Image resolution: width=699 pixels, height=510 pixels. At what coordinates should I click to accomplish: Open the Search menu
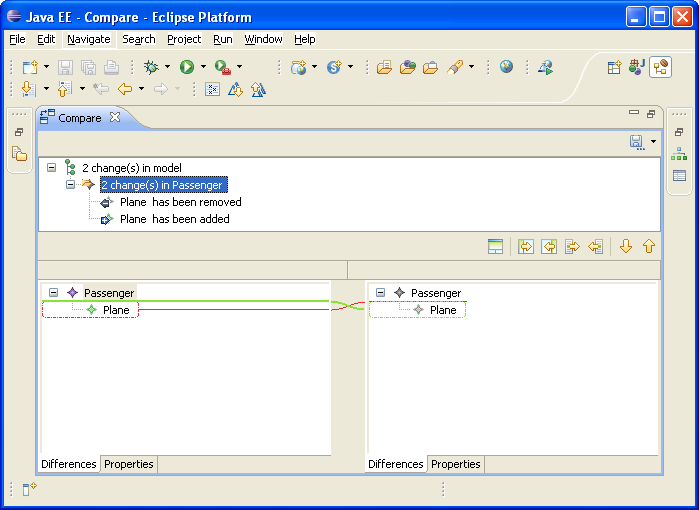(139, 39)
